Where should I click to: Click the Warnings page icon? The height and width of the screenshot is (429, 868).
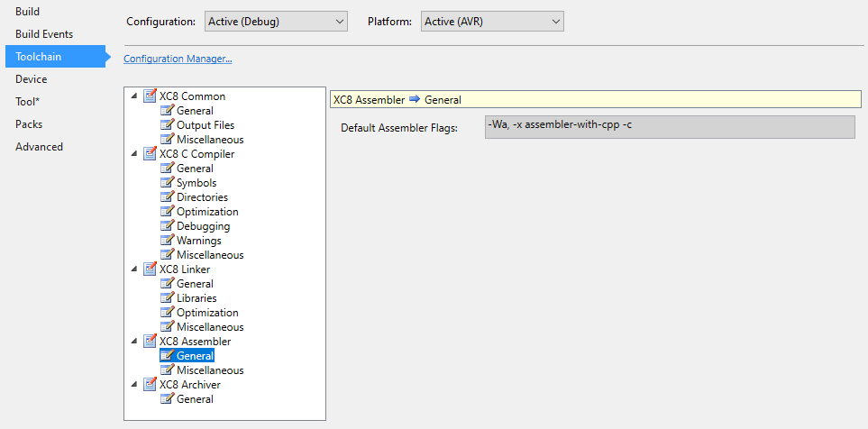click(167, 241)
